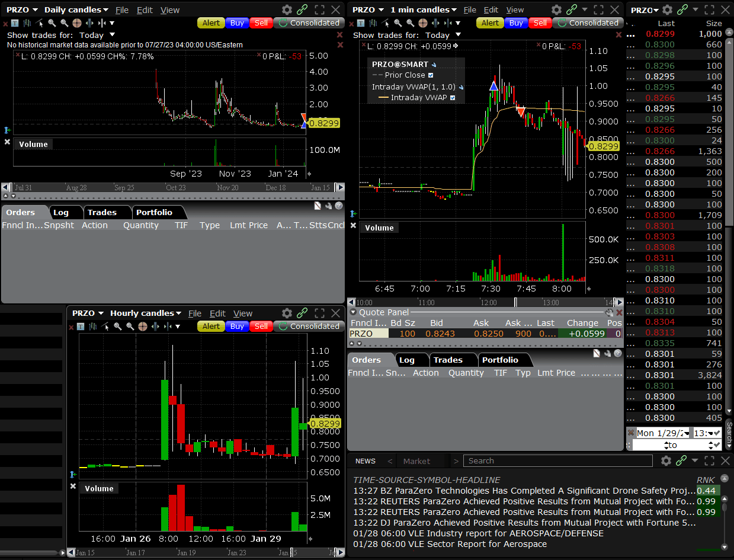Screen dimensions: 734x560
Task: Open the News panel settings gear
Action: point(666,460)
